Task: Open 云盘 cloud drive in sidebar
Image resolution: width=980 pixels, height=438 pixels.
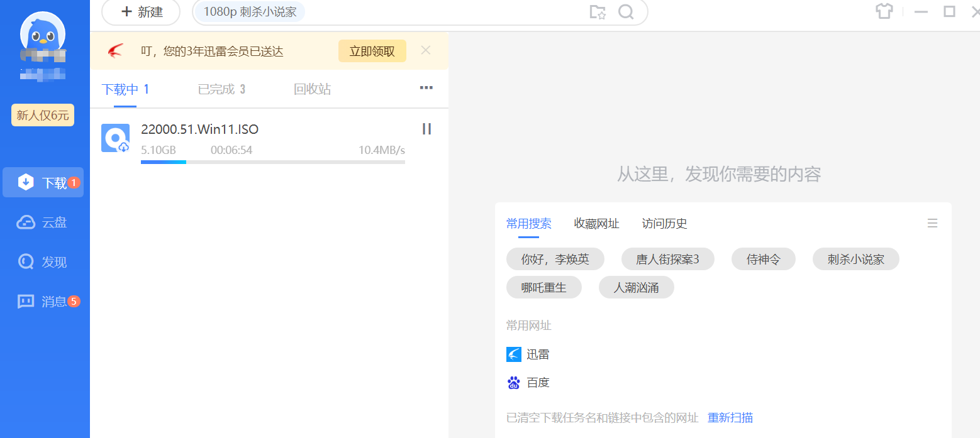Action: pos(43,222)
